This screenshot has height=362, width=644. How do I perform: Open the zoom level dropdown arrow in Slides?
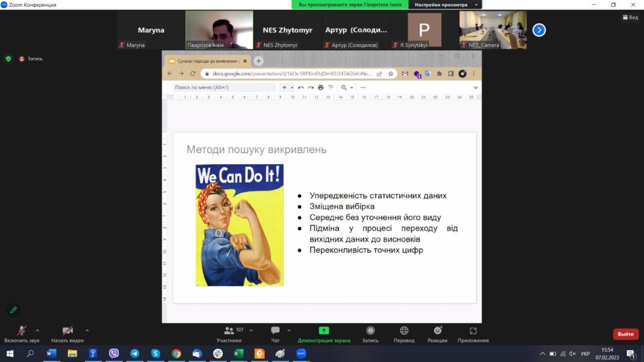pos(352,87)
